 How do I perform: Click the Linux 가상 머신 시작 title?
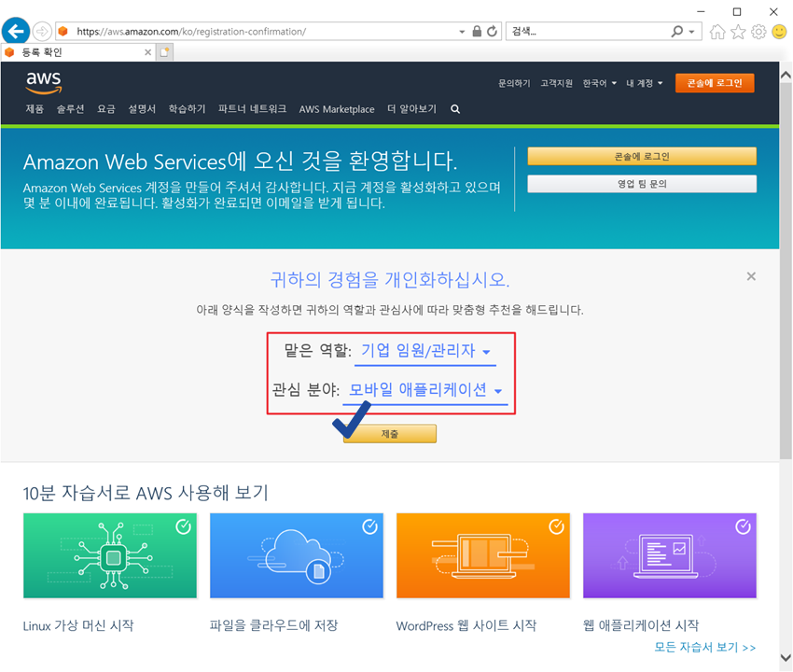pos(78,625)
